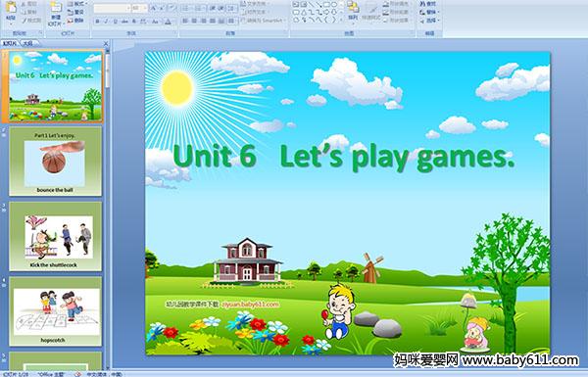Screen dimensions: 588x377
Task: Click the Copy icon in the clipboard group
Action: (x=24, y=12)
